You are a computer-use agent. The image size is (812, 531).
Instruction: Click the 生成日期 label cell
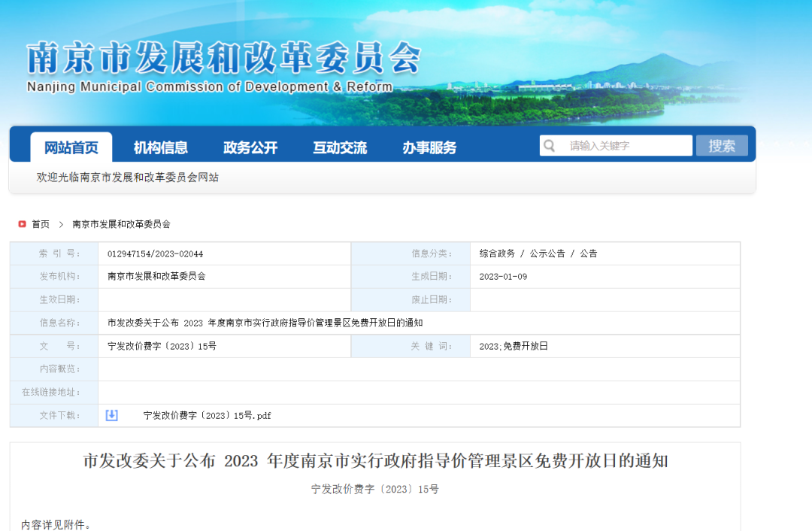click(411, 277)
